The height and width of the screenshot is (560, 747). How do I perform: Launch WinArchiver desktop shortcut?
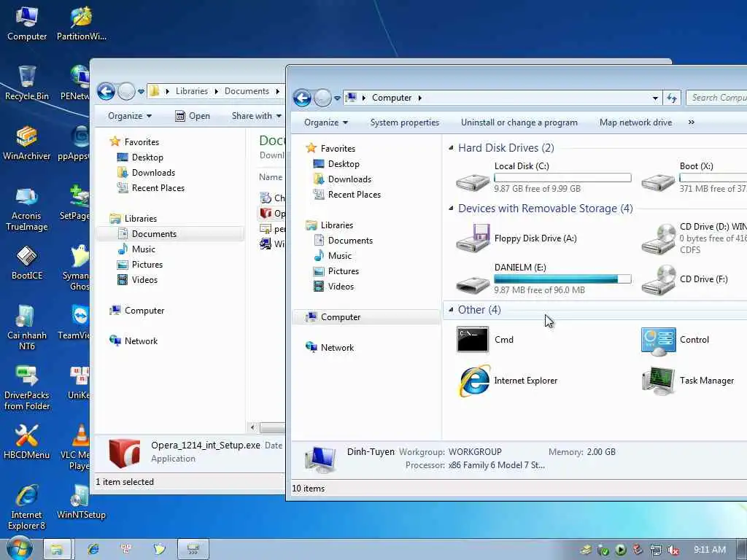tap(27, 144)
